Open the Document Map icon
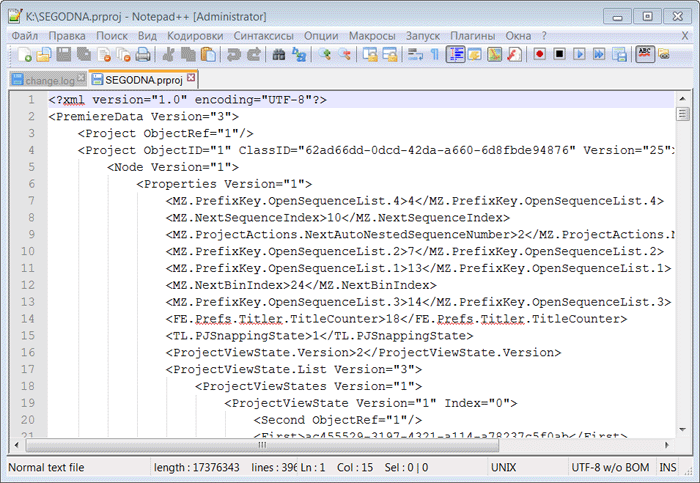 pyautogui.click(x=495, y=54)
